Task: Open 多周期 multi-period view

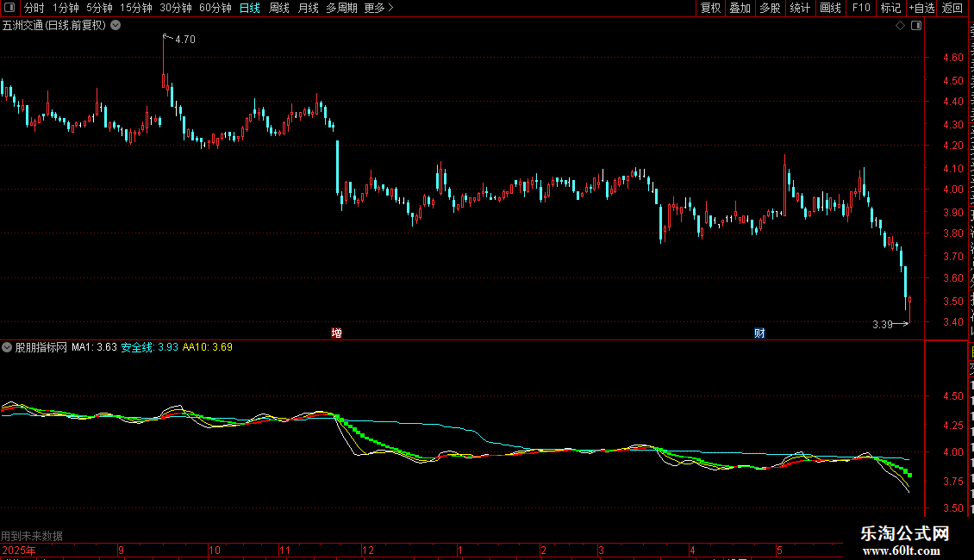Action: click(341, 8)
